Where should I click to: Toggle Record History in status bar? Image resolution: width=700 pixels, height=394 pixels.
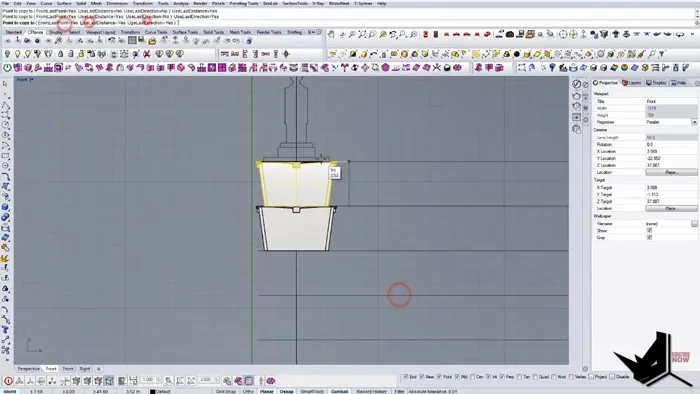tap(371, 391)
